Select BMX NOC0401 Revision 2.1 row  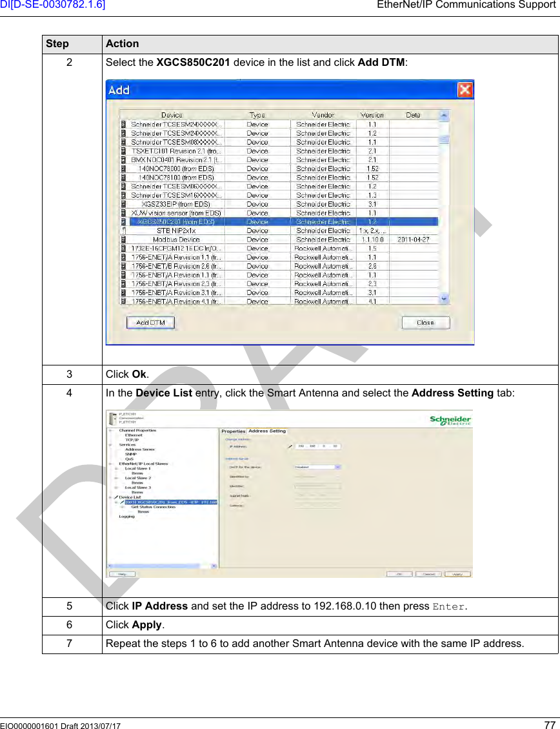[279, 160]
